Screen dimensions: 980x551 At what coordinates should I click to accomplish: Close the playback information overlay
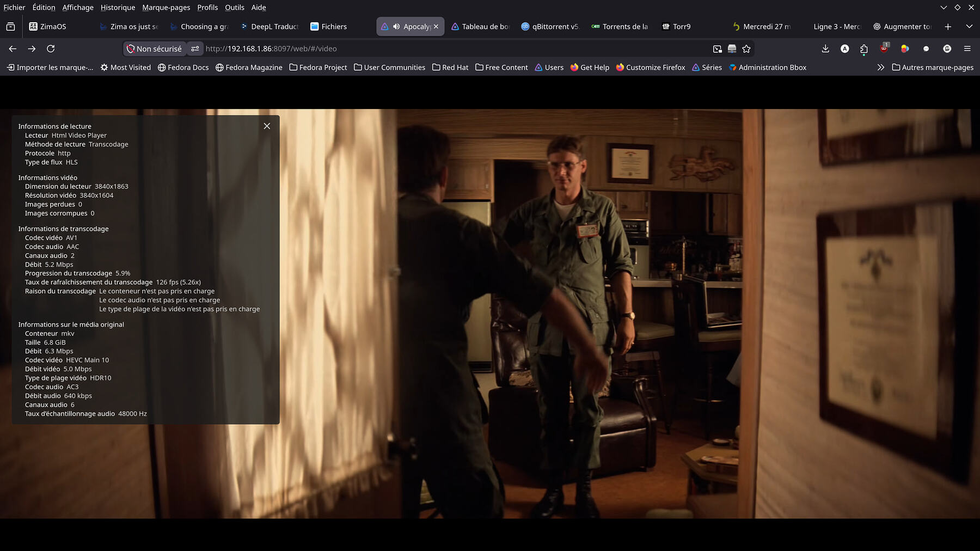click(x=267, y=126)
